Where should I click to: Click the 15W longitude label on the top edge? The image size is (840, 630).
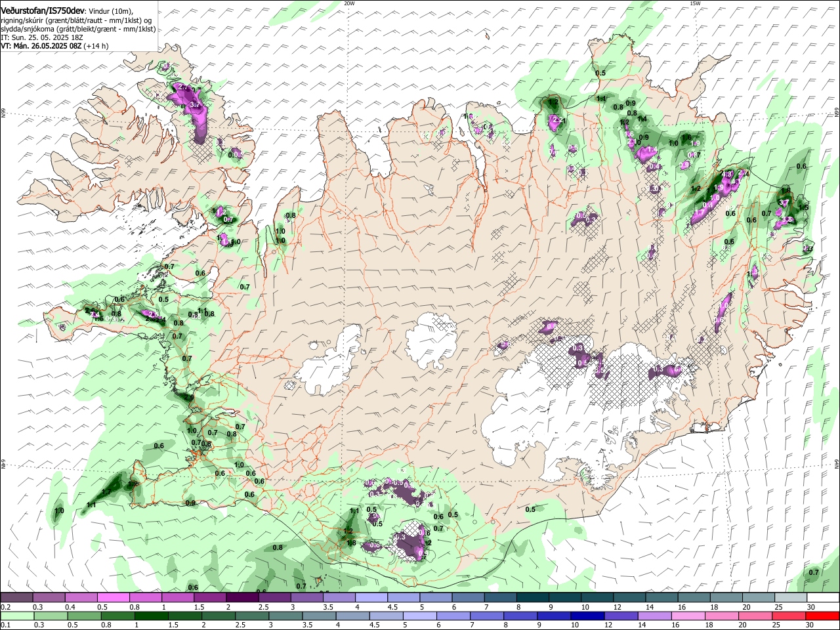coord(695,3)
